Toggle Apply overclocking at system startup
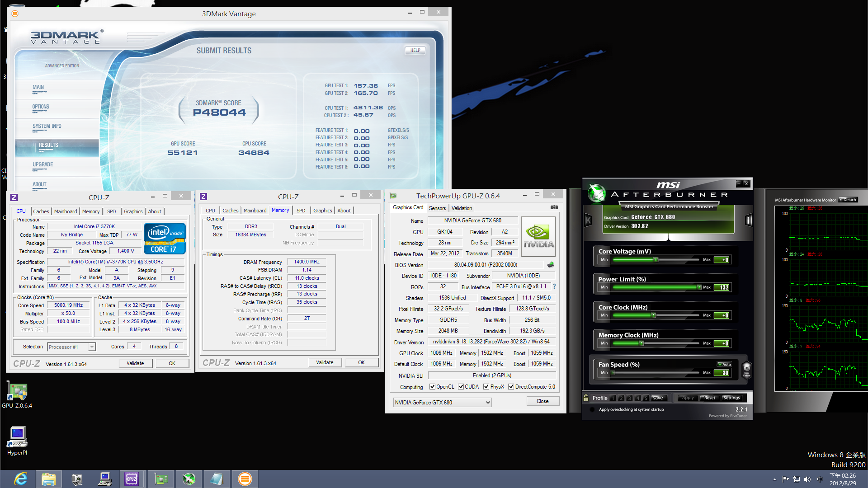The height and width of the screenshot is (488, 868). (x=592, y=409)
